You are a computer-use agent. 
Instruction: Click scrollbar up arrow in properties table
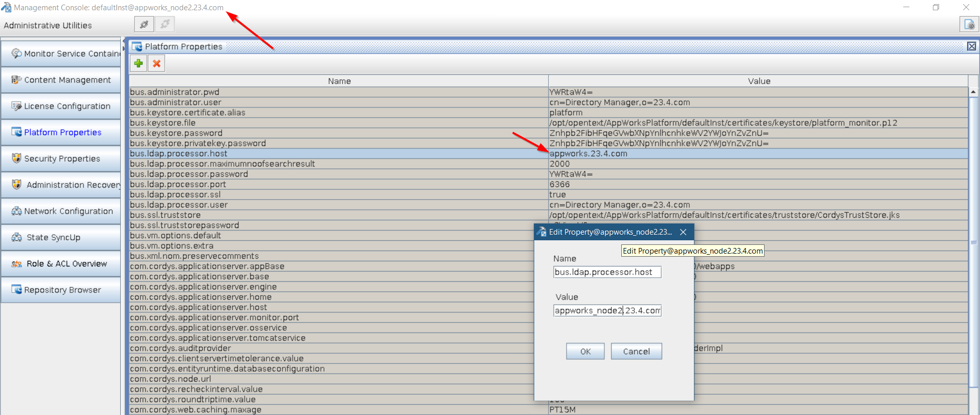point(973,92)
